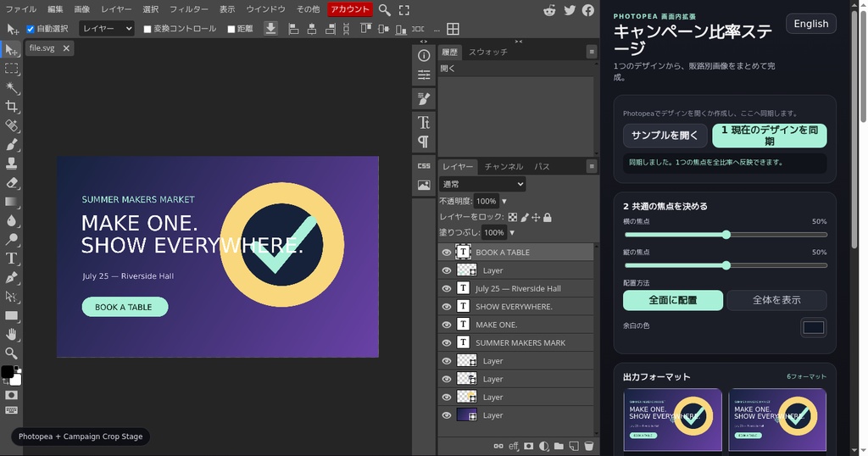
Task: Disable the 自動選択 checkbox
Action: coord(31,29)
